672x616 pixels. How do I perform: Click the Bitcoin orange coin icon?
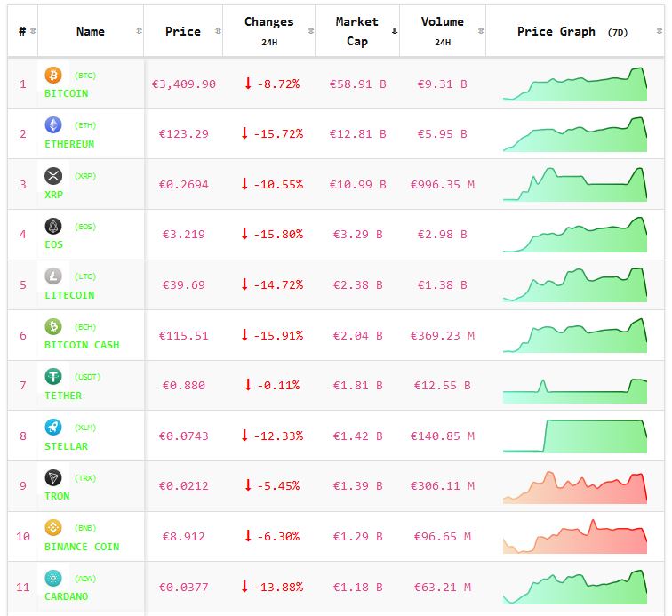[53, 76]
